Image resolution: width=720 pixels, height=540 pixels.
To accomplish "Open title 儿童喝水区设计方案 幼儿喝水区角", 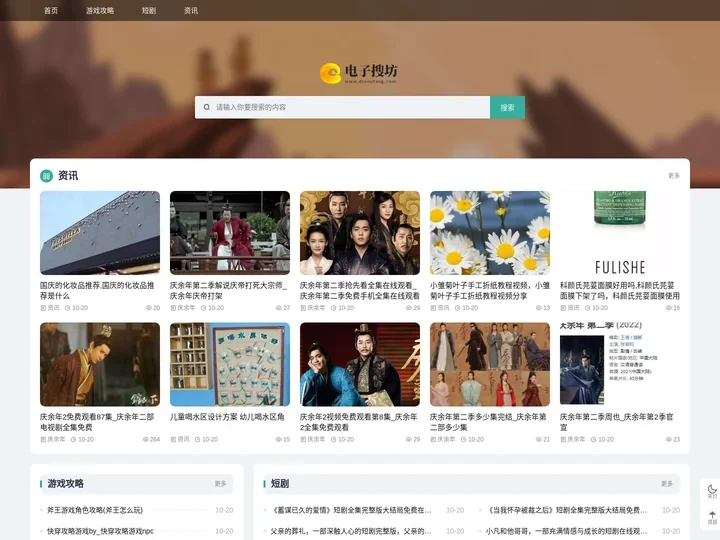I will pyautogui.click(x=227, y=417).
